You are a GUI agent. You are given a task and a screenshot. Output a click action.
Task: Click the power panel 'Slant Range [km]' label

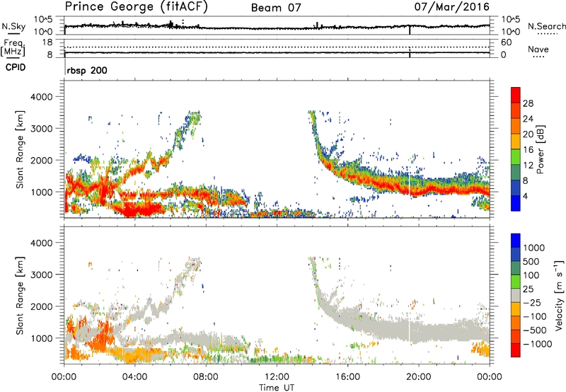tap(20, 149)
